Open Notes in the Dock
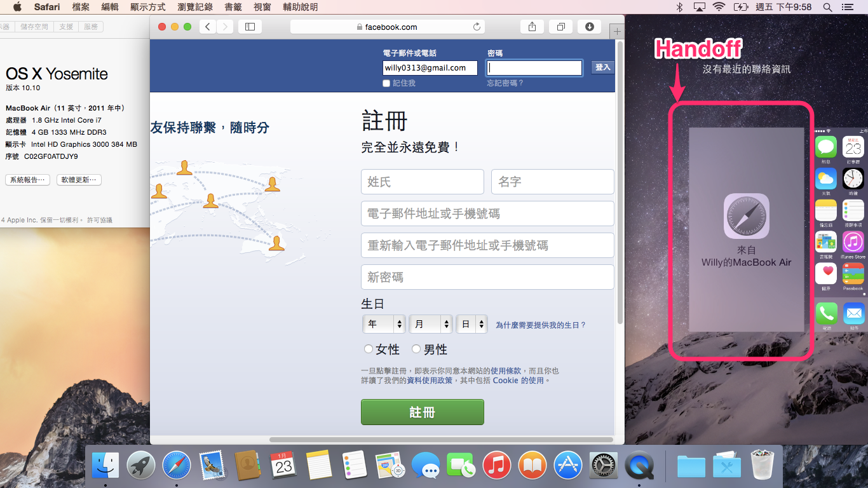868x488 pixels. (319, 465)
